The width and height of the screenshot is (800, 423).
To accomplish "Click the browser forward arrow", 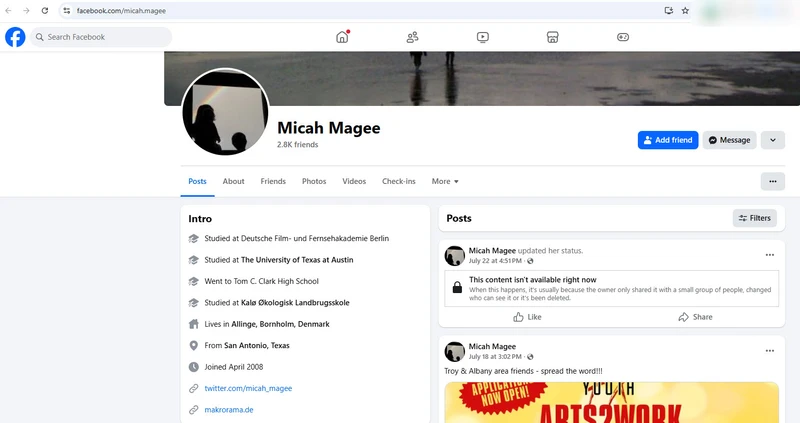I will tap(26, 11).
